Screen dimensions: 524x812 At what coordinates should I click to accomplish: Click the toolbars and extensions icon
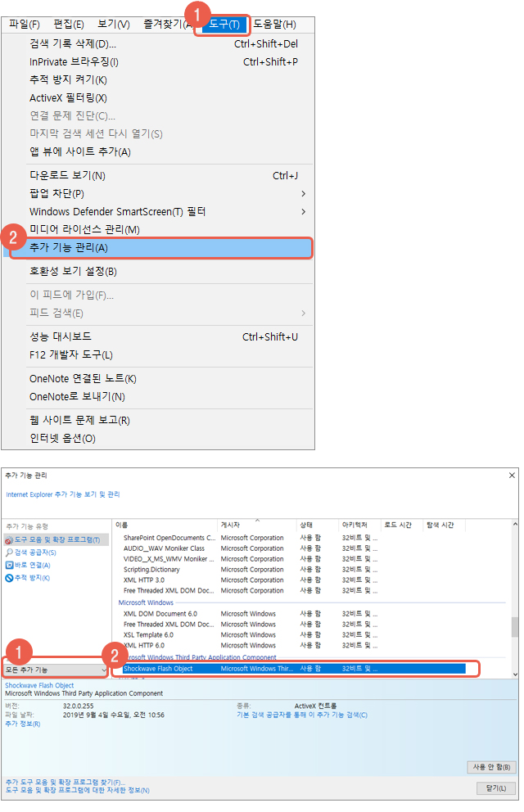[9, 540]
